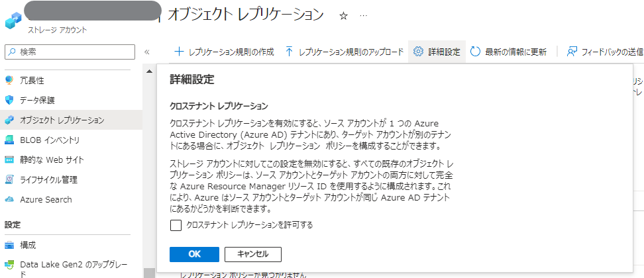The width and height of the screenshot is (644, 278).
Task: Select レプリケーション規則のアップロード command
Action: 345,52
